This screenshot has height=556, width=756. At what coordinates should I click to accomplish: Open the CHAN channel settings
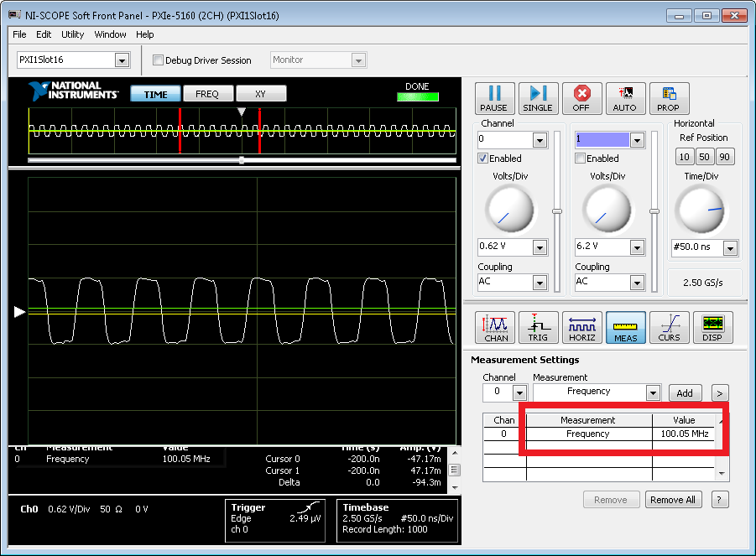point(495,327)
